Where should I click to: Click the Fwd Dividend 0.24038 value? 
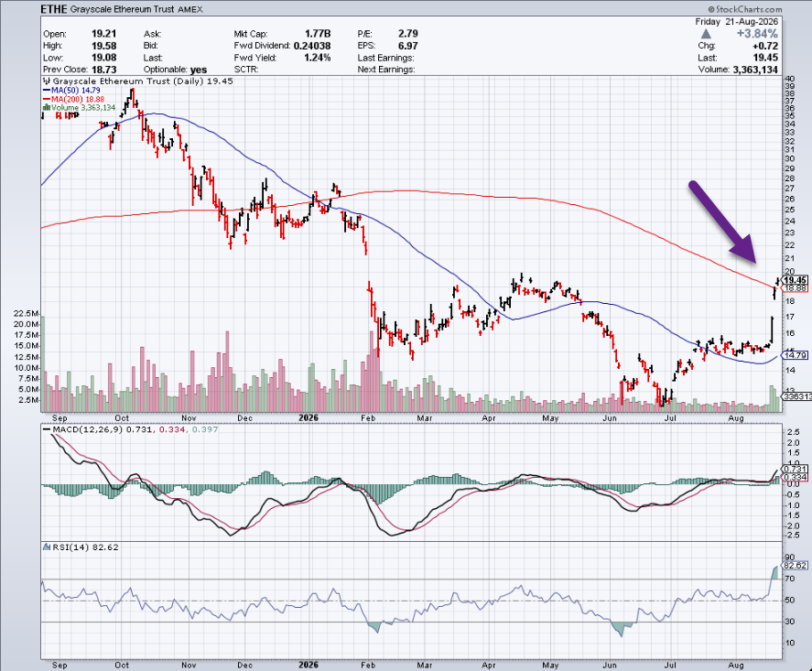point(312,46)
